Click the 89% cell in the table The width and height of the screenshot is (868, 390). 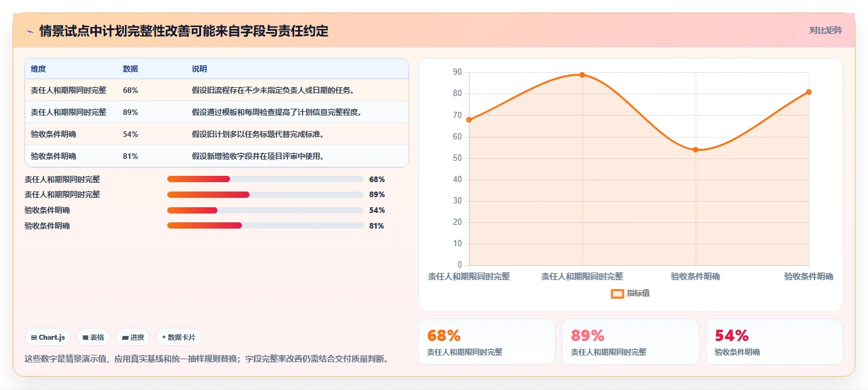click(x=131, y=112)
